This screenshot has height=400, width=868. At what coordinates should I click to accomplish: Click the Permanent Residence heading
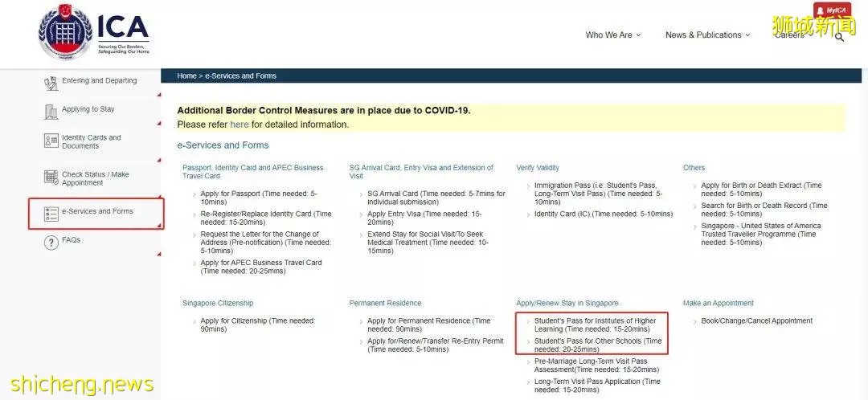click(385, 303)
